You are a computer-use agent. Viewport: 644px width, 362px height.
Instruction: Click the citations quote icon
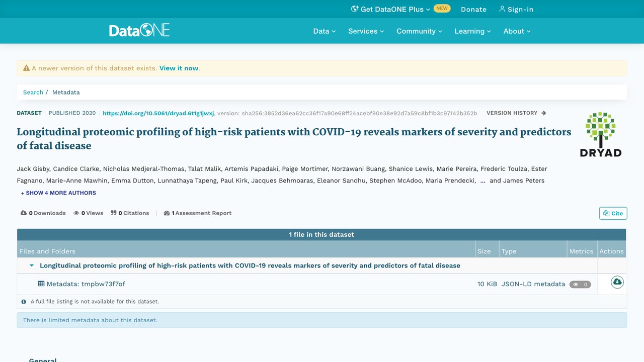(x=114, y=213)
